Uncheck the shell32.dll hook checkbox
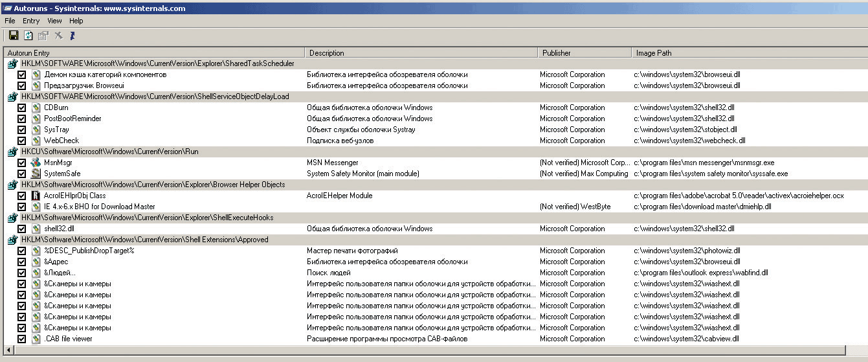 tap(22, 229)
